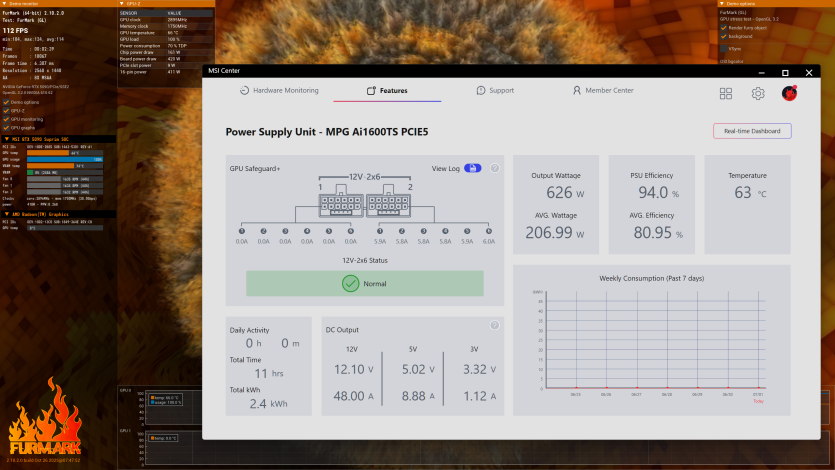Click the green checkmark beside Normal status
The width and height of the screenshot is (835, 470).
(x=350, y=284)
